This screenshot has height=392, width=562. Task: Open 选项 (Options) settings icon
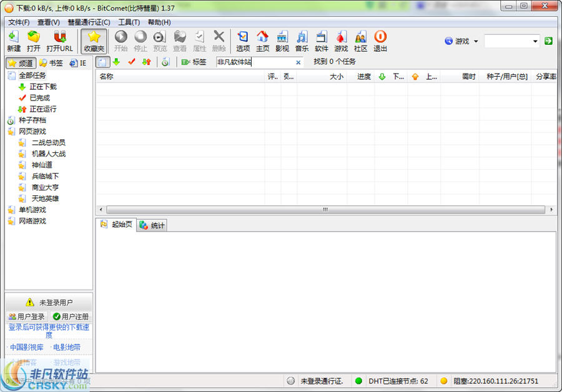pos(243,41)
